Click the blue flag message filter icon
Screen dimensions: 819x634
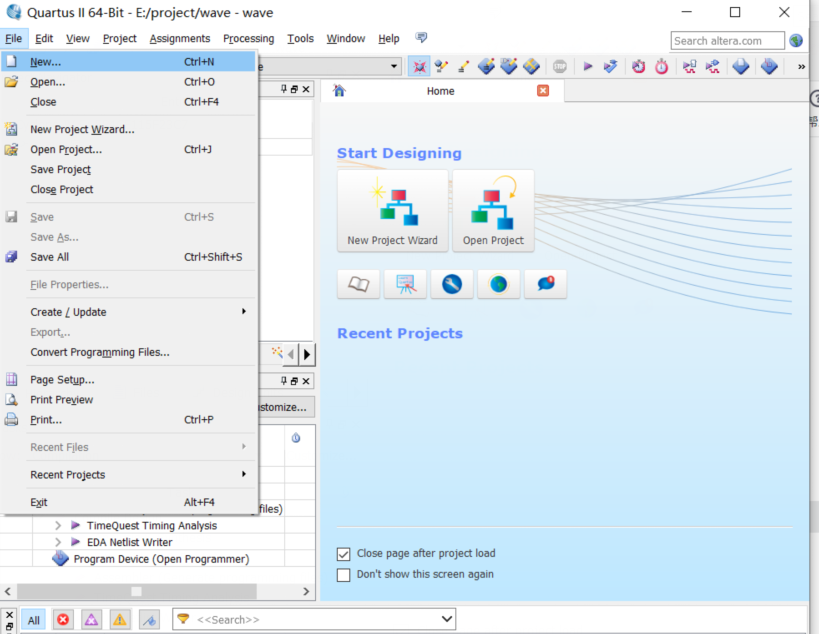pyautogui.click(x=149, y=619)
